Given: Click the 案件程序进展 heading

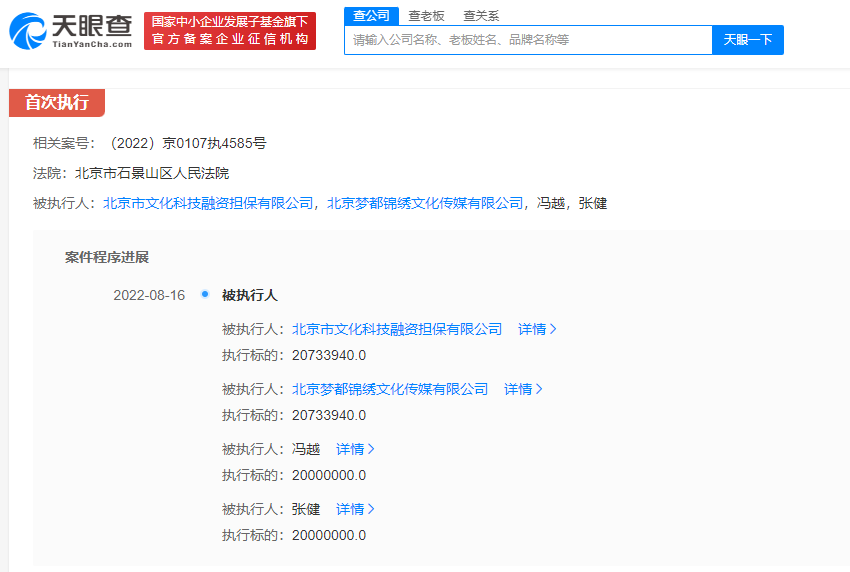Looking at the screenshot, I should point(107,257).
